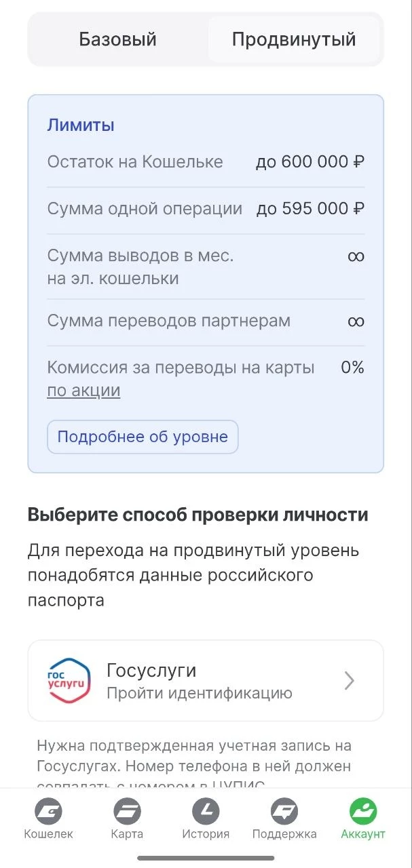Open История via its clock icon
Screen dimensions: 412x868
point(206,811)
